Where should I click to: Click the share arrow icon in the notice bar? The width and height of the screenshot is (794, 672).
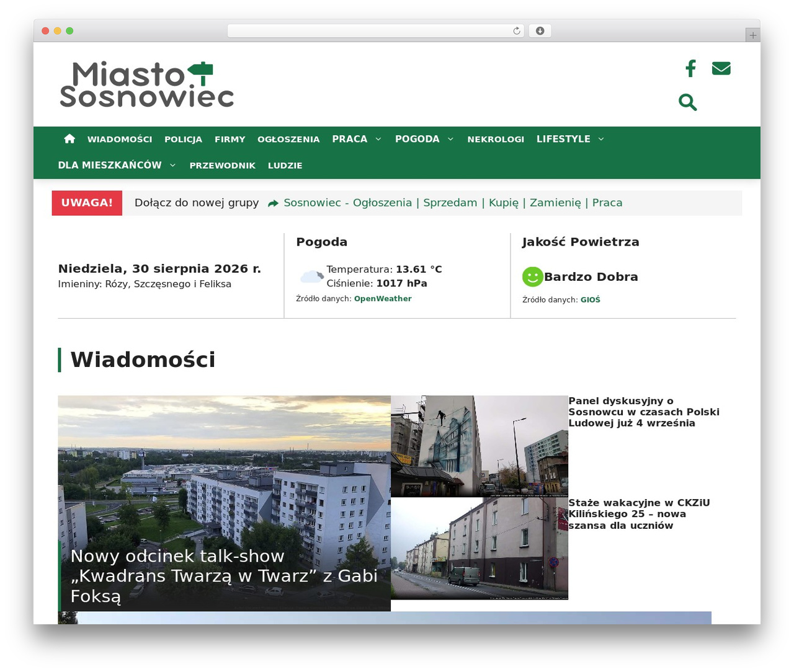pos(273,203)
